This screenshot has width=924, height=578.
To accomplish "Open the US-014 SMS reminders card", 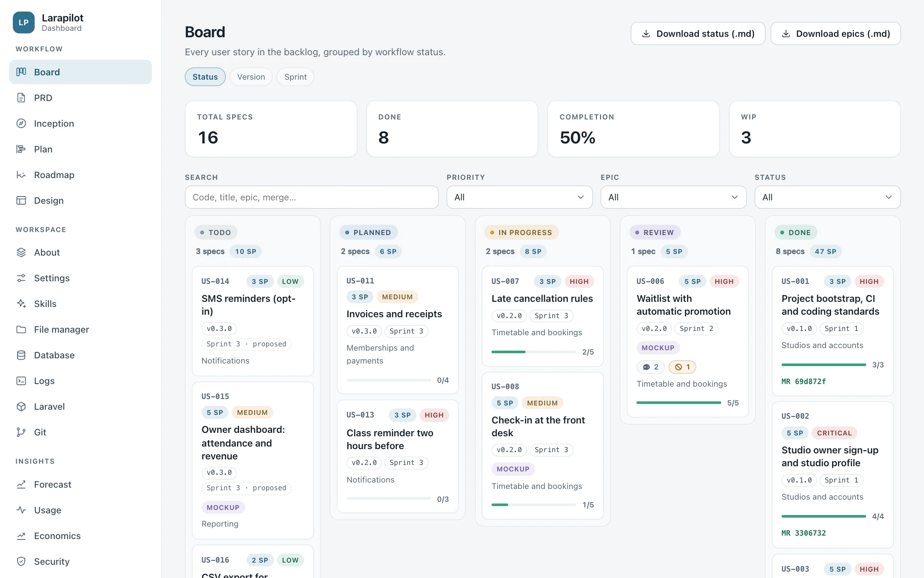I will [x=253, y=321].
